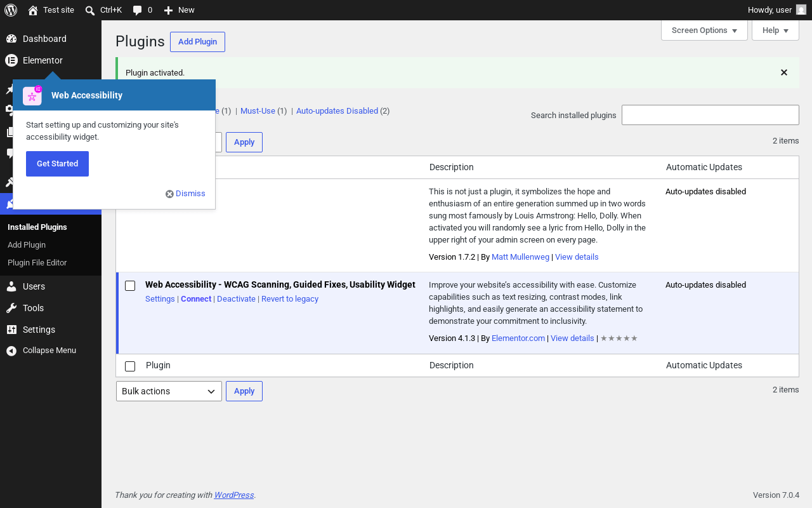Viewport: 812px width, 508px height.
Task: Collapse the admin sidebar menu
Action: (x=51, y=351)
